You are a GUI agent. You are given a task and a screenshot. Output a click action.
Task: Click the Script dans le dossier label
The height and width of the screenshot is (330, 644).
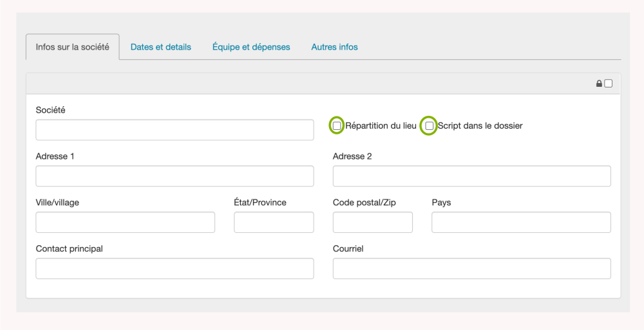(480, 126)
